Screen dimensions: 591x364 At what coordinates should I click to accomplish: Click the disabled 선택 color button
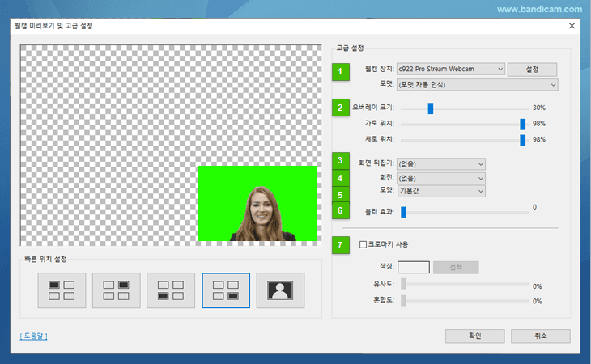(456, 267)
